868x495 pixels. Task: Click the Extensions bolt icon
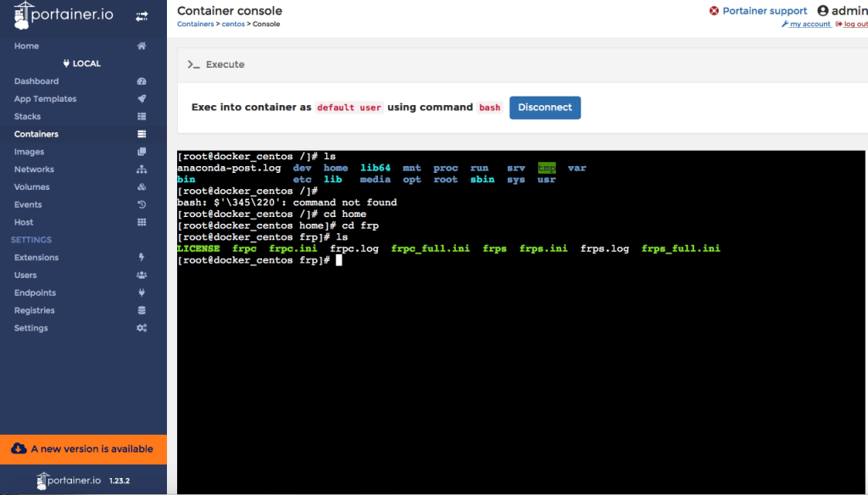coord(142,258)
